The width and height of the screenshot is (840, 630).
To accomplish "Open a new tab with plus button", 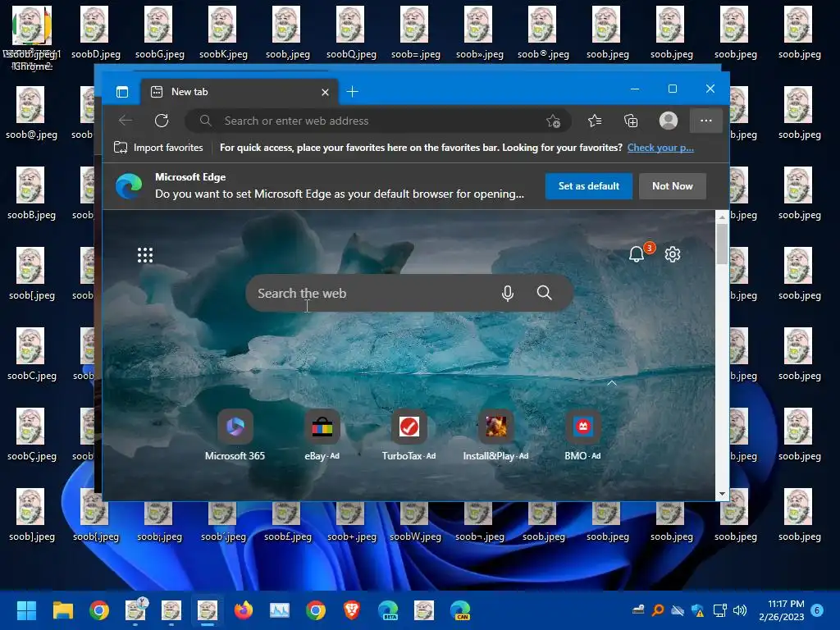I will (x=353, y=92).
